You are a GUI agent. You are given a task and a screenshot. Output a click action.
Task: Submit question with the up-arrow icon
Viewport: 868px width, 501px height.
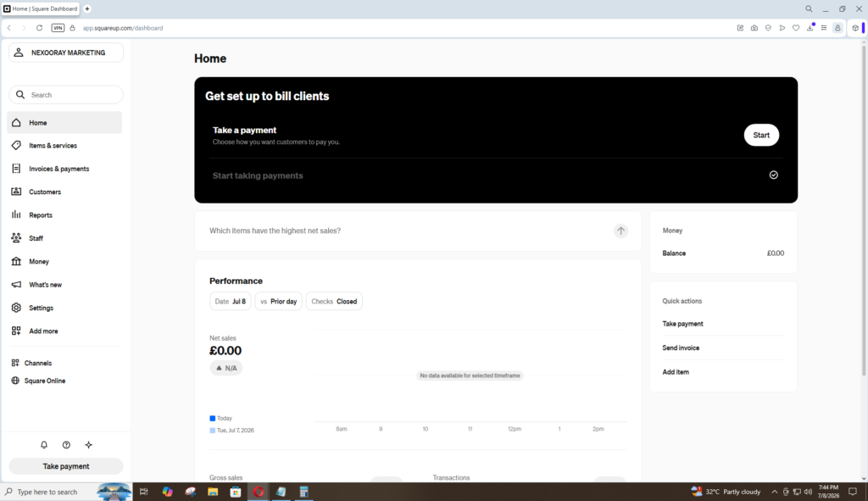pyautogui.click(x=621, y=231)
